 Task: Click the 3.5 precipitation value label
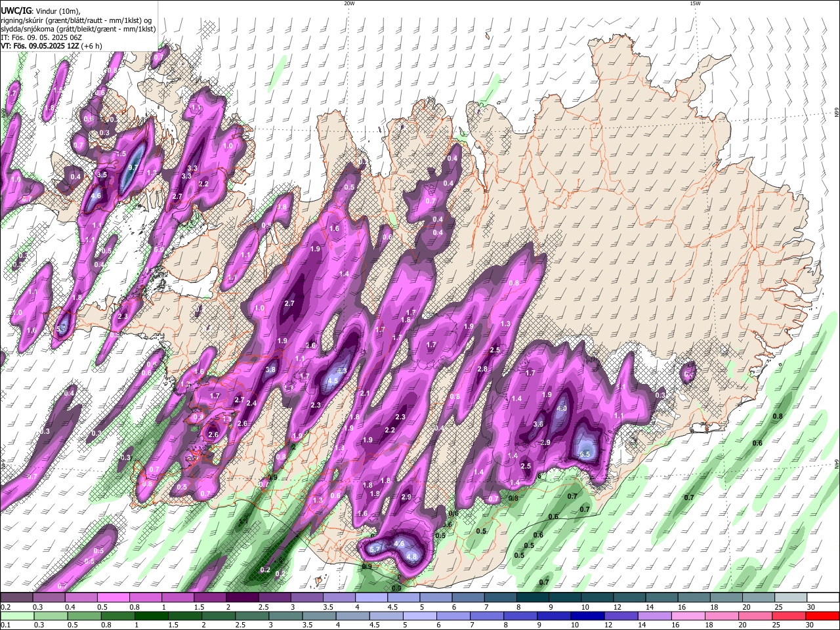pyautogui.click(x=102, y=175)
